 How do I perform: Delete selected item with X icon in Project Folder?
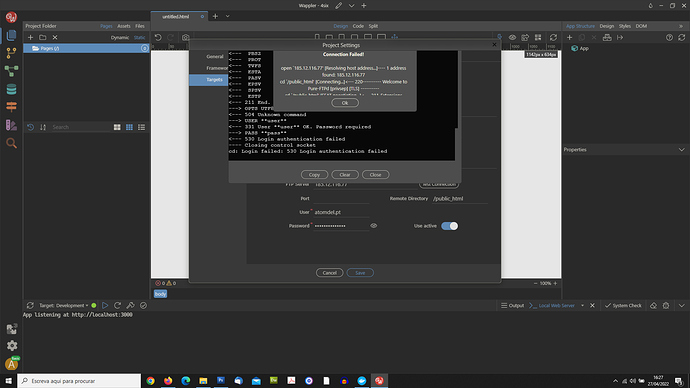pos(55,37)
